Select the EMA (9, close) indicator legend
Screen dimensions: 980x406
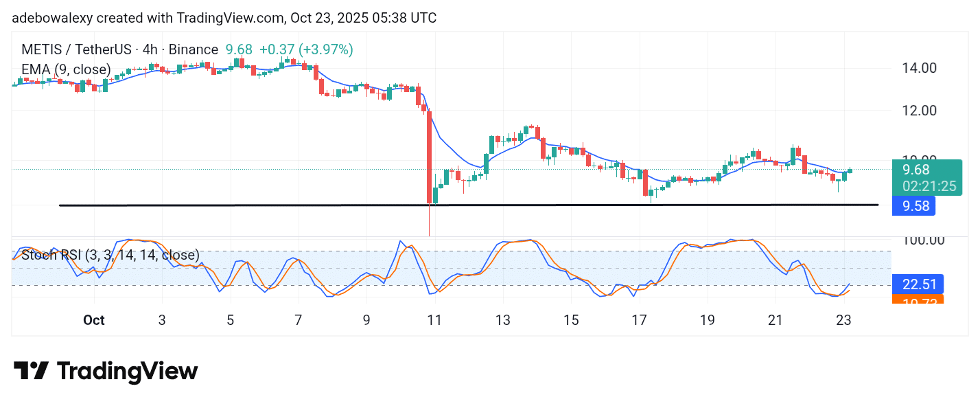[66, 69]
